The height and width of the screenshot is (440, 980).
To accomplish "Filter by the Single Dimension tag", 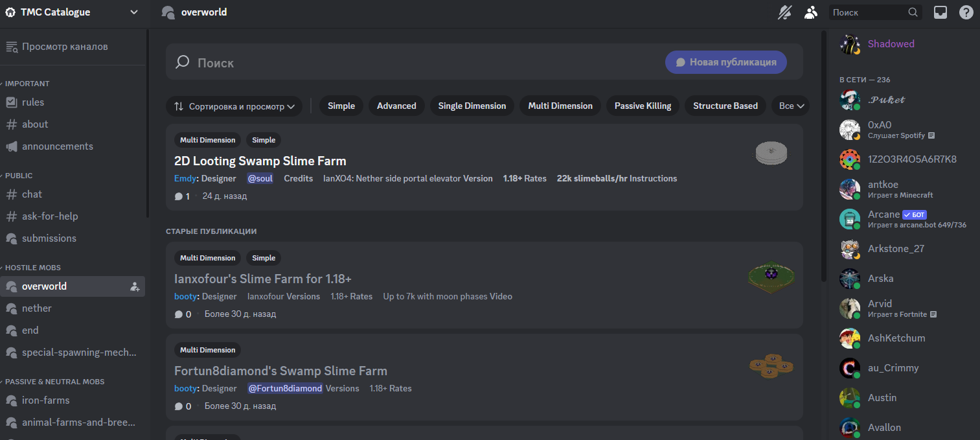I will click(472, 106).
